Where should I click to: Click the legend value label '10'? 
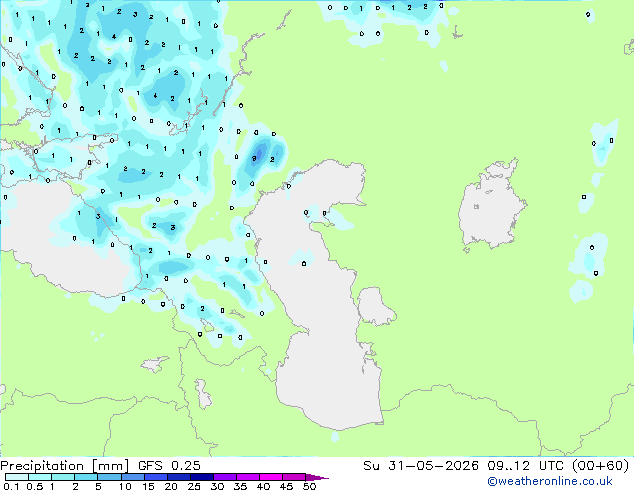pyautogui.click(x=125, y=486)
